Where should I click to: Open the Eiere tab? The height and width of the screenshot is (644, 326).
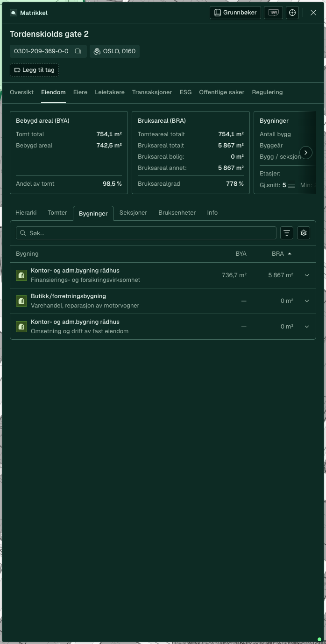[x=80, y=92]
